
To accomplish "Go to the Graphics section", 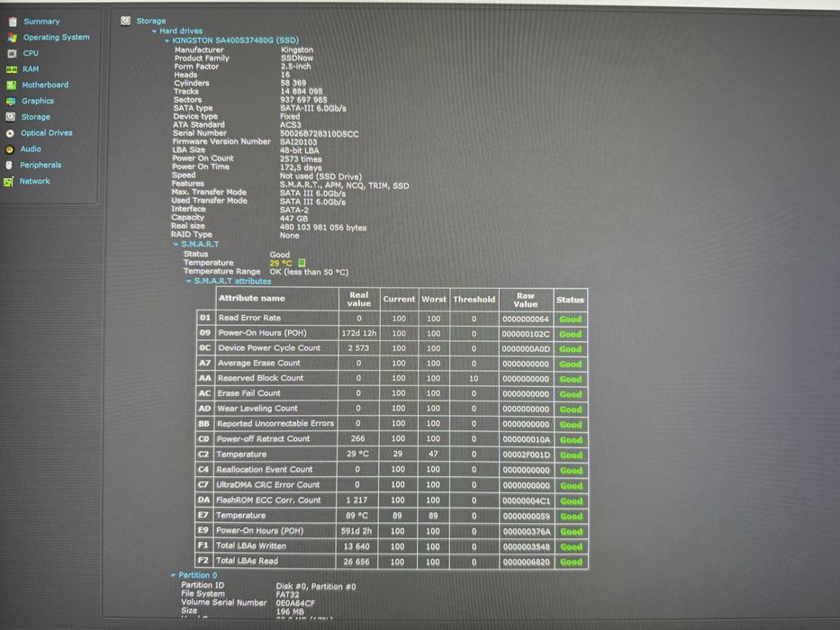I will (x=38, y=101).
